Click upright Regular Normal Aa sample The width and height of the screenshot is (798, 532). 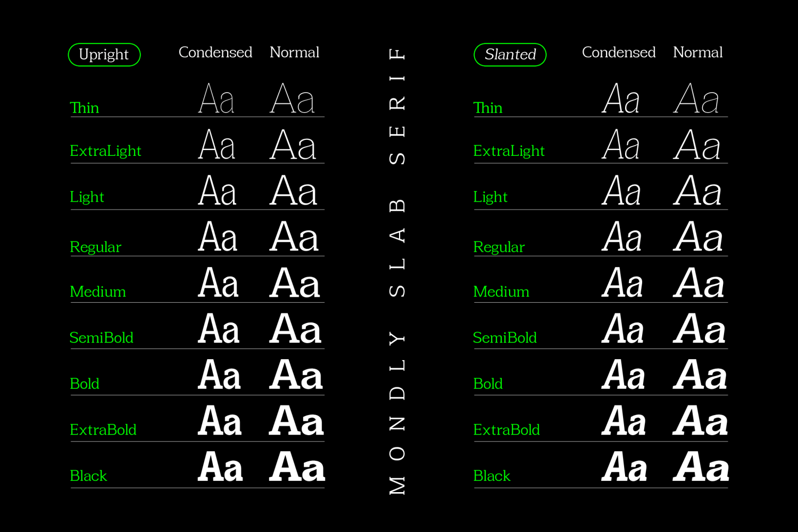coord(294,237)
